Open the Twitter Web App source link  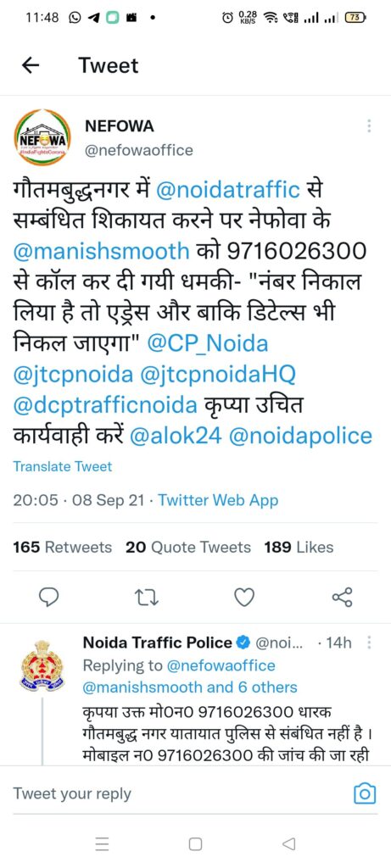click(x=218, y=500)
